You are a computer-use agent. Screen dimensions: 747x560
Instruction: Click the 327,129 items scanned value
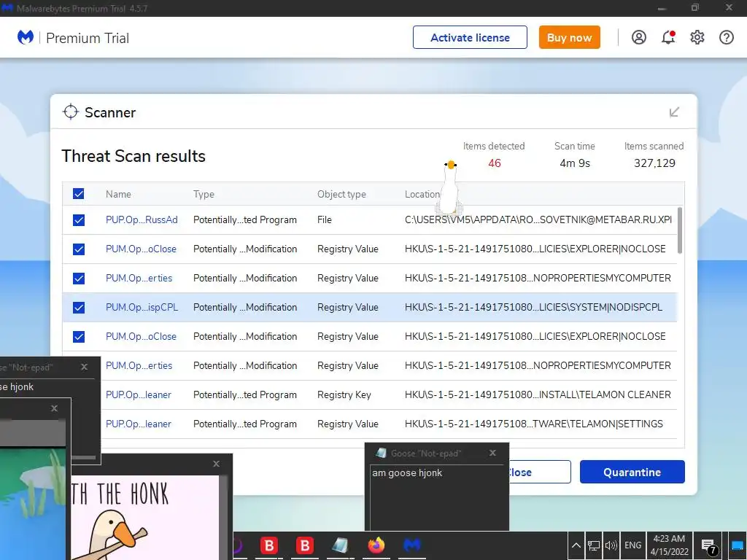tap(654, 163)
